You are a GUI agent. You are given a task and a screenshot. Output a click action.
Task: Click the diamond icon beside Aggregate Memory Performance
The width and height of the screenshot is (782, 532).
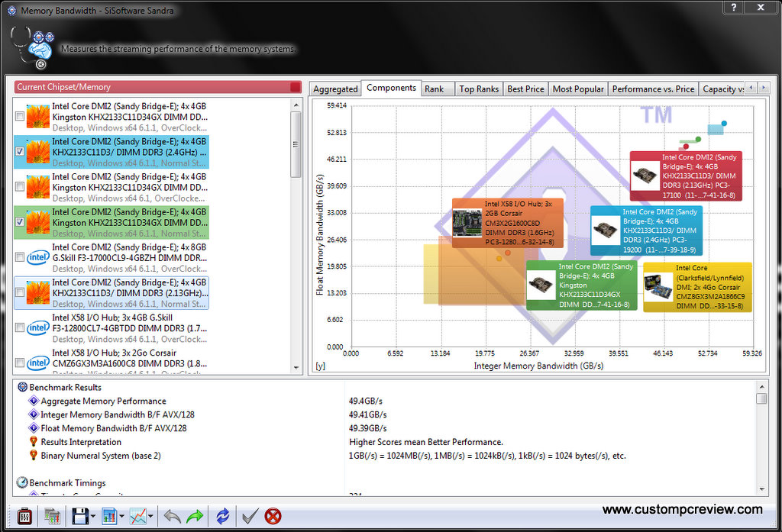coord(34,401)
